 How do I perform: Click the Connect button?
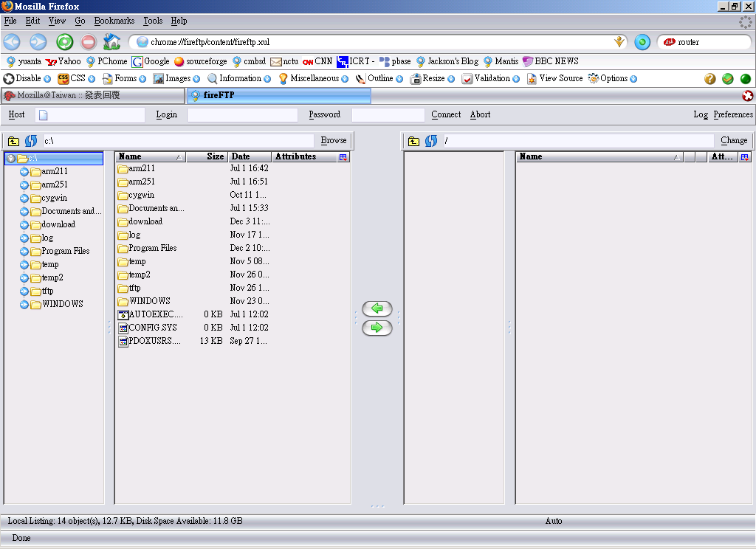click(446, 114)
